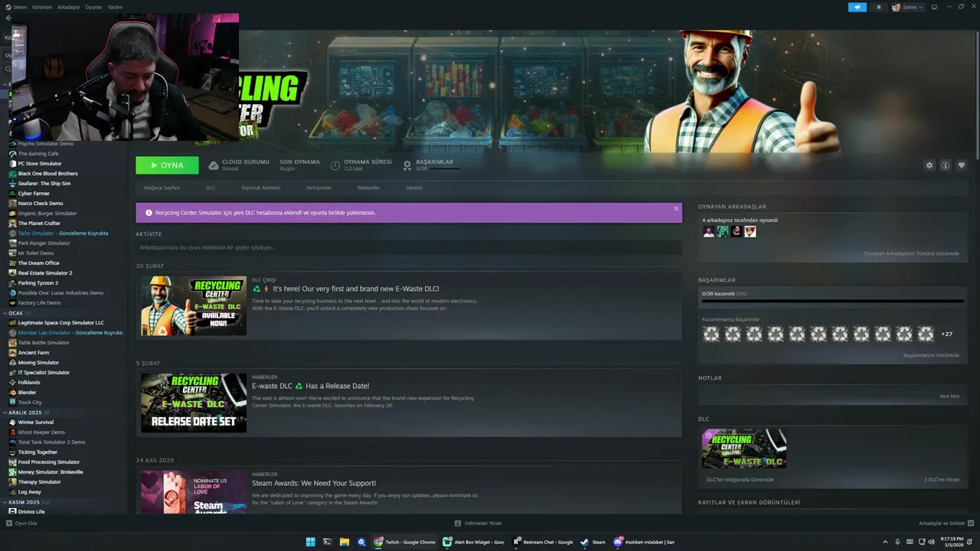Viewport: 980px width, 551px height.
Task: Collapse the OCAK library group
Action: (x=5, y=313)
